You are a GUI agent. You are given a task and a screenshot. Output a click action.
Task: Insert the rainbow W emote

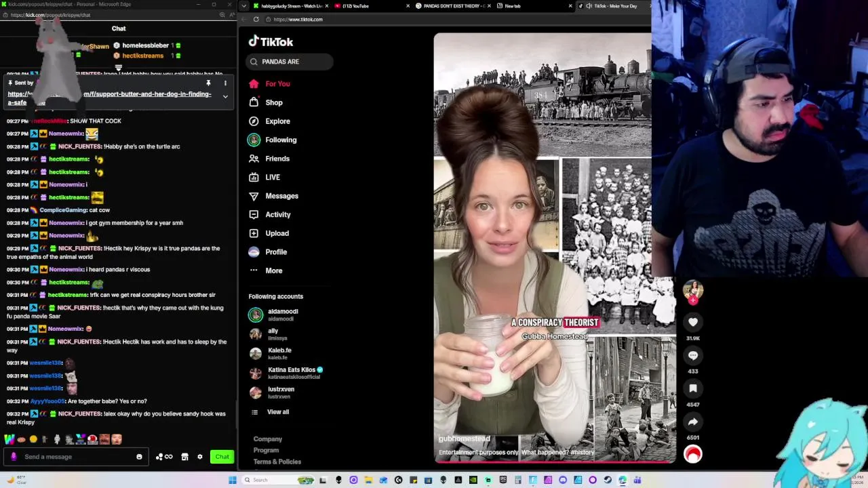[x=9, y=440]
